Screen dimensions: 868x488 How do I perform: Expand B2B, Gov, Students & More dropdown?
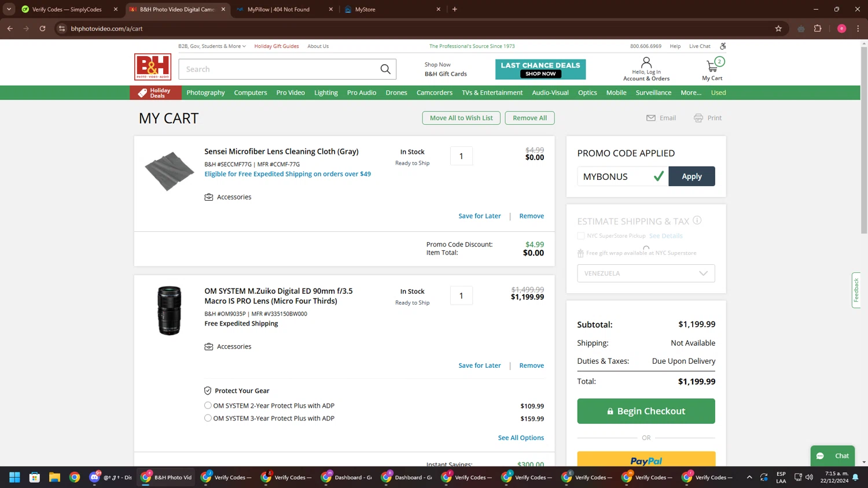[x=212, y=46]
